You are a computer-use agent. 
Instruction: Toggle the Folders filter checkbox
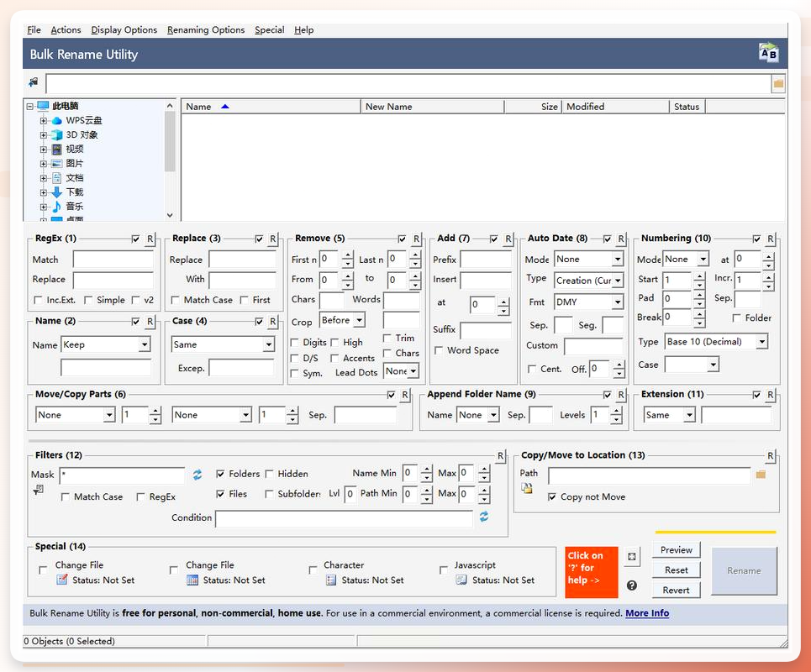220,474
